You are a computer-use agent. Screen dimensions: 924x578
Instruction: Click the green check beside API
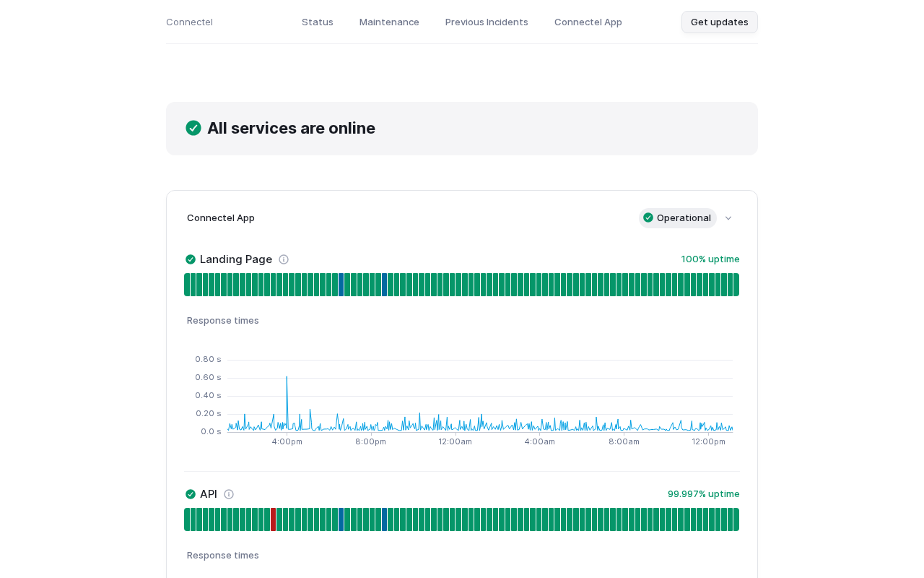191,494
